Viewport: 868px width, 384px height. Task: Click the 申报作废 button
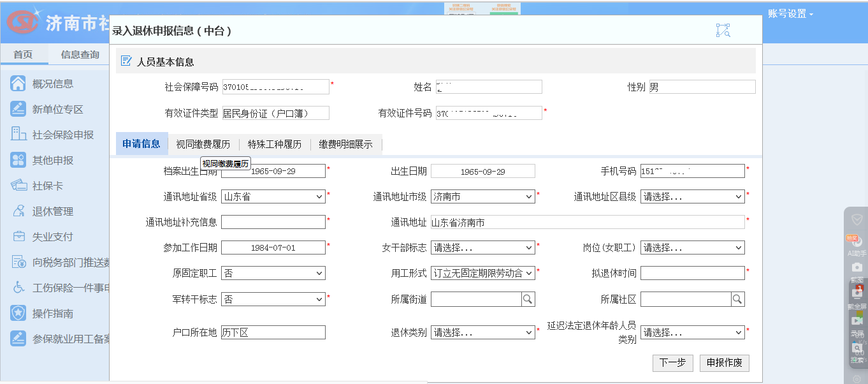coord(724,363)
